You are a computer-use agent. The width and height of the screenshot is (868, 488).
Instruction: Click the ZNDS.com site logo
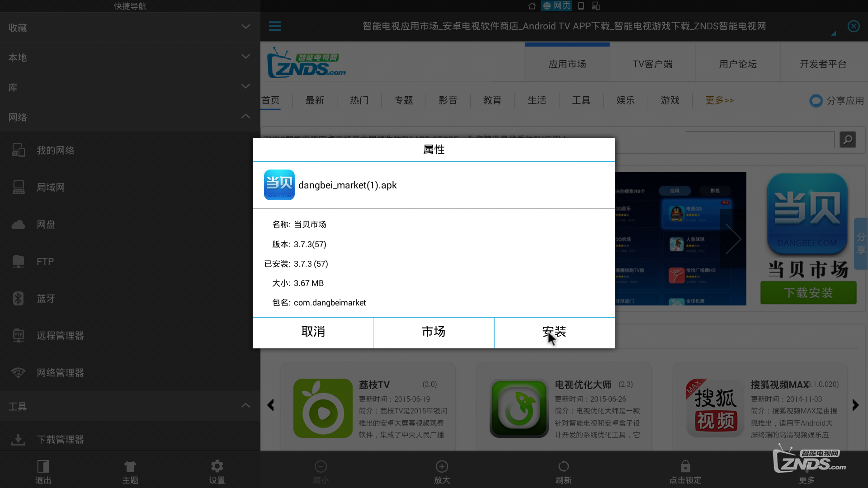point(307,63)
